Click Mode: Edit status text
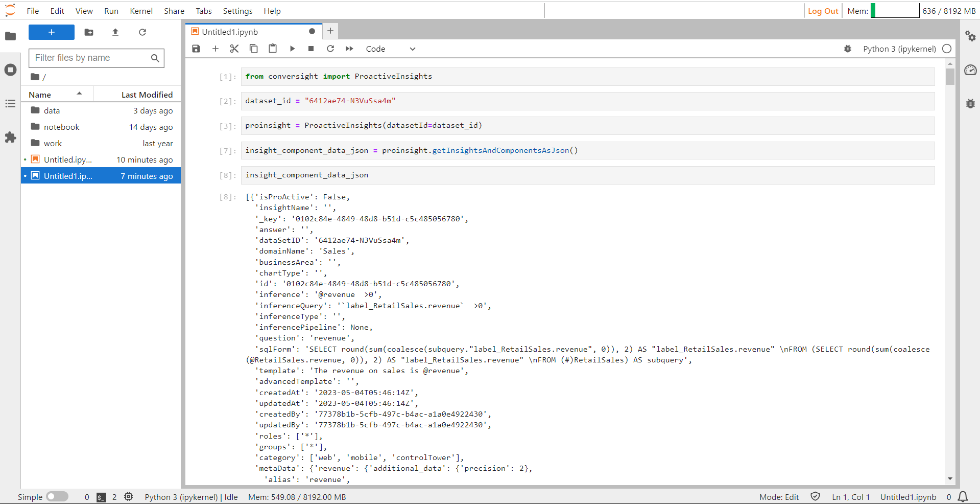This screenshot has height=504, width=980. (779, 497)
